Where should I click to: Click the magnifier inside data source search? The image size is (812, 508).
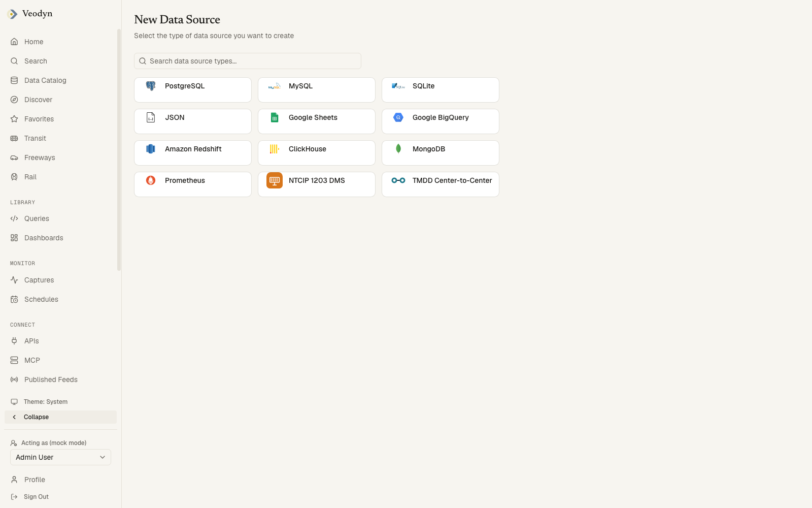coord(143,61)
